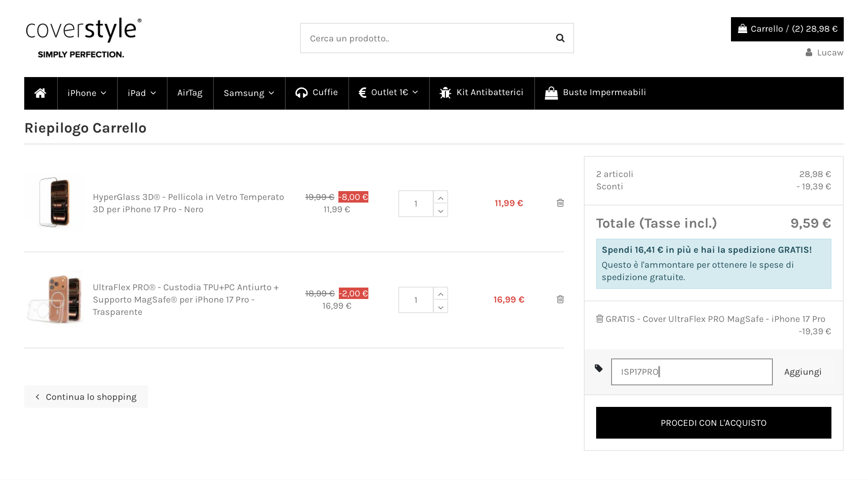The image size is (868, 480).
Task: Open UltraFlex PRO product thumbnail
Action: click(x=55, y=299)
